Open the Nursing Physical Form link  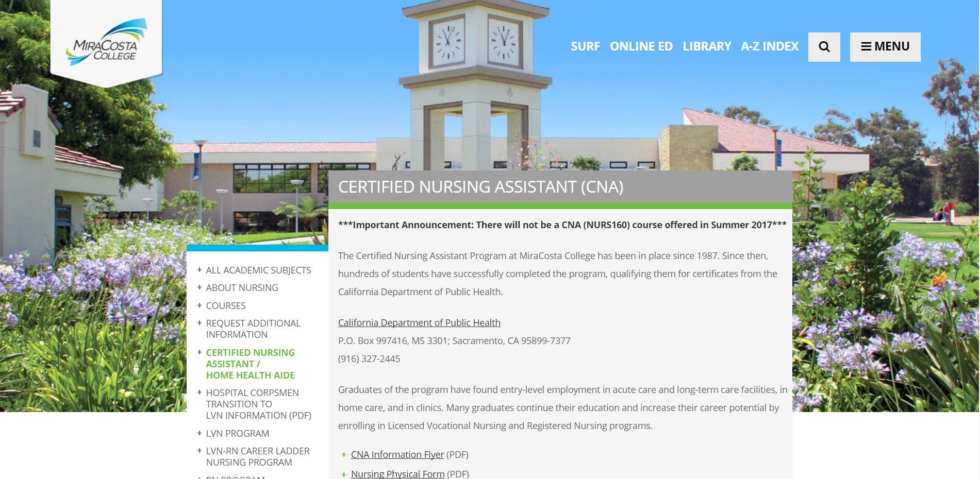tap(397, 473)
